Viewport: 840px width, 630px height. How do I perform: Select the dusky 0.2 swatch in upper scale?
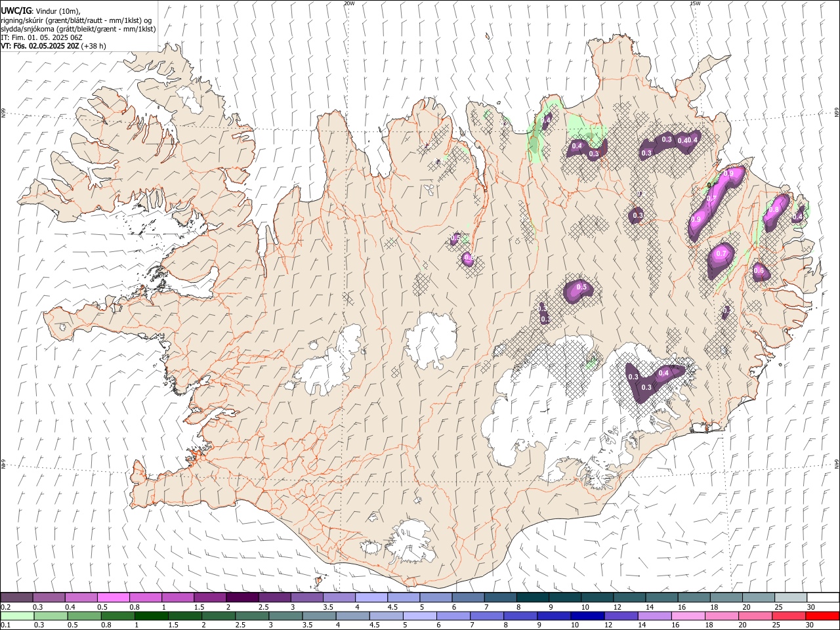(17, 598)
